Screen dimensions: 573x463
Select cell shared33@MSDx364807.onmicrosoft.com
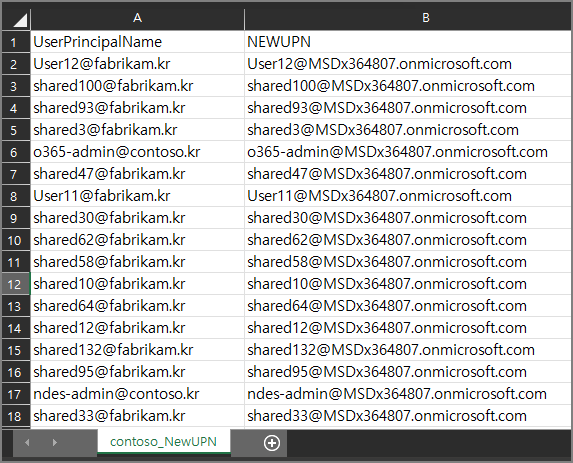pos(407,416)
